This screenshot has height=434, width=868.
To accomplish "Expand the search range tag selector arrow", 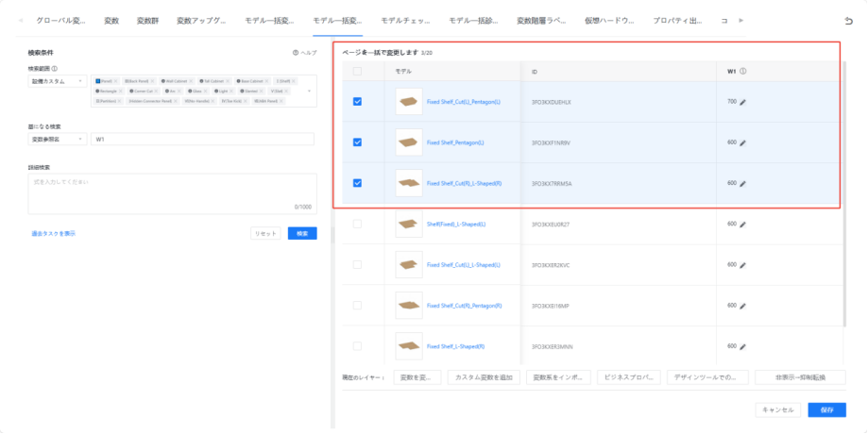I will tap(309, 92).
